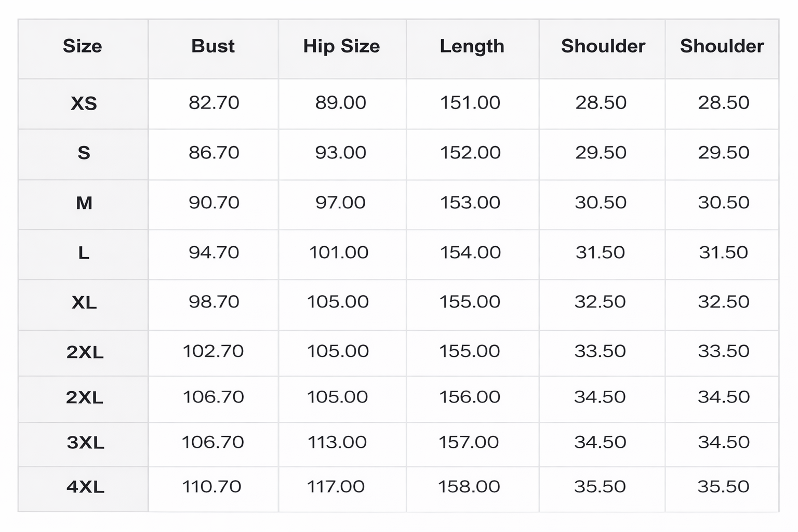Click the bust value 110.70
The height and width of the screenshot is (532, 798).
(211, 487)
